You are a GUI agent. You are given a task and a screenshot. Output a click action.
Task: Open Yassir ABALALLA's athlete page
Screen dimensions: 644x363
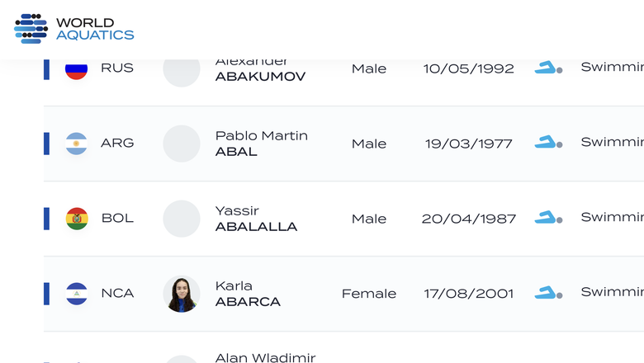(256, 219)
